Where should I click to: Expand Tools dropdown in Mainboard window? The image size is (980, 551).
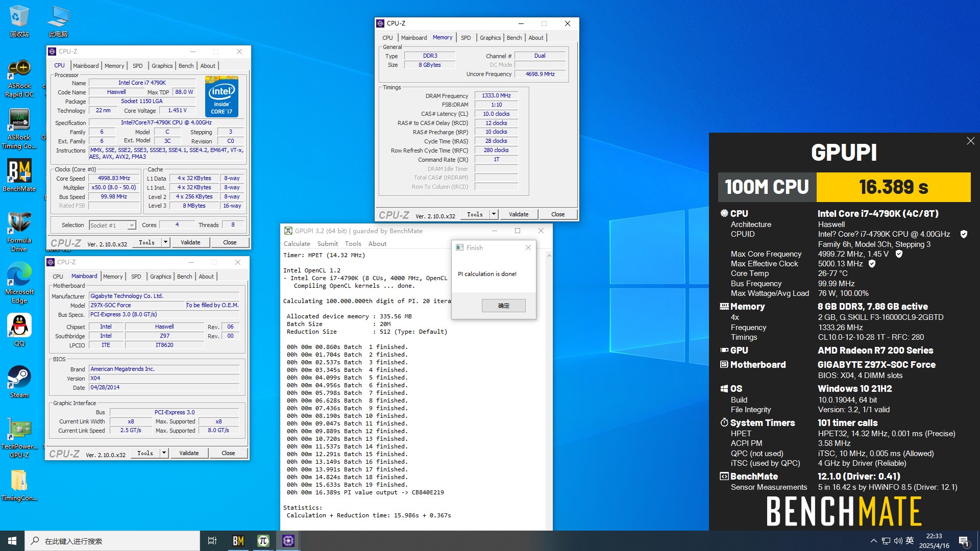point(164,453)
